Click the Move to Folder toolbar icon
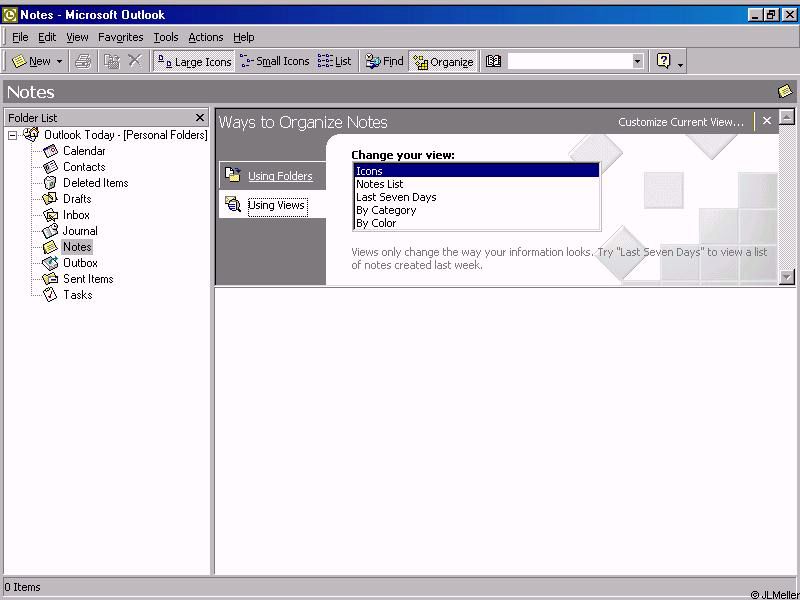The height and width of the screenshot is (600, 800). [112, 61]
